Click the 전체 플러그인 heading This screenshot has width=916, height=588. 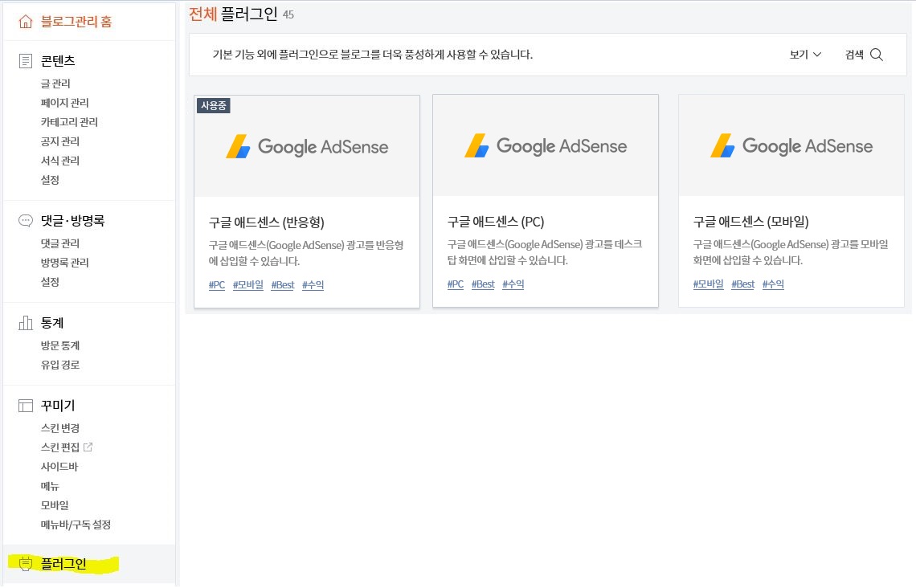tap(233, 14)
